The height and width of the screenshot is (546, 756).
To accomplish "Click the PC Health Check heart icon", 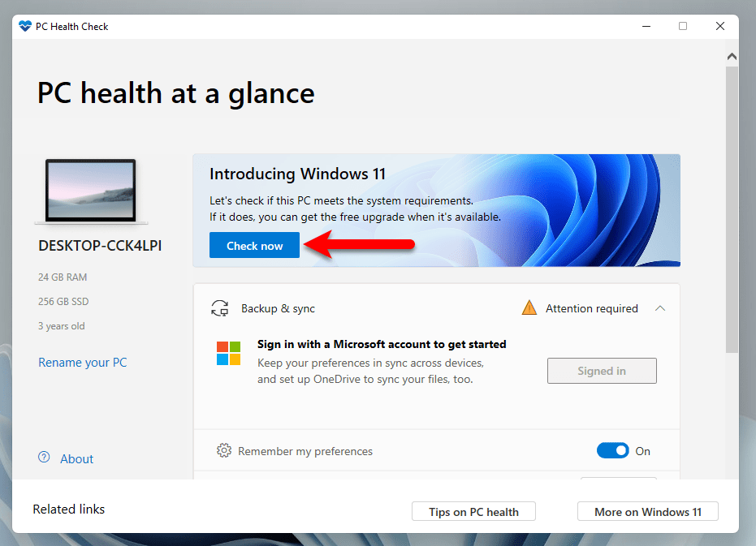I will point(25,26).
